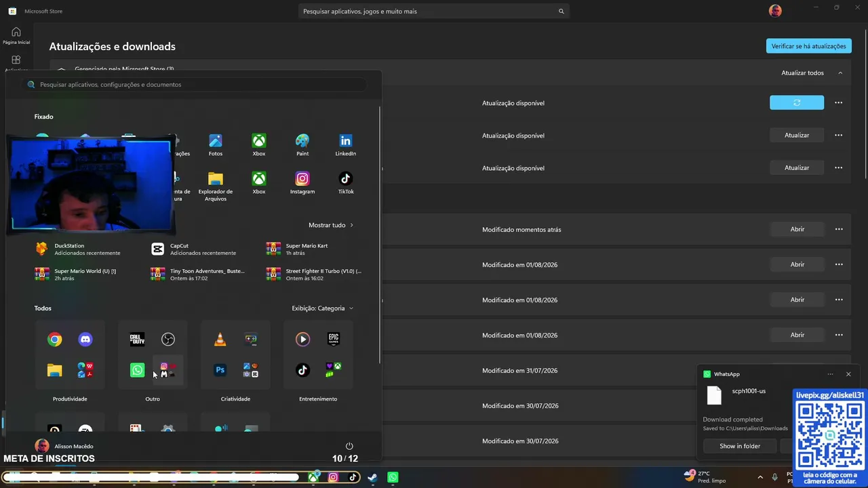Image resolution: width=868 pixels, height=488 pixels.
Task: Open WhatsApp notification more options menu
Action: [830, 374]
